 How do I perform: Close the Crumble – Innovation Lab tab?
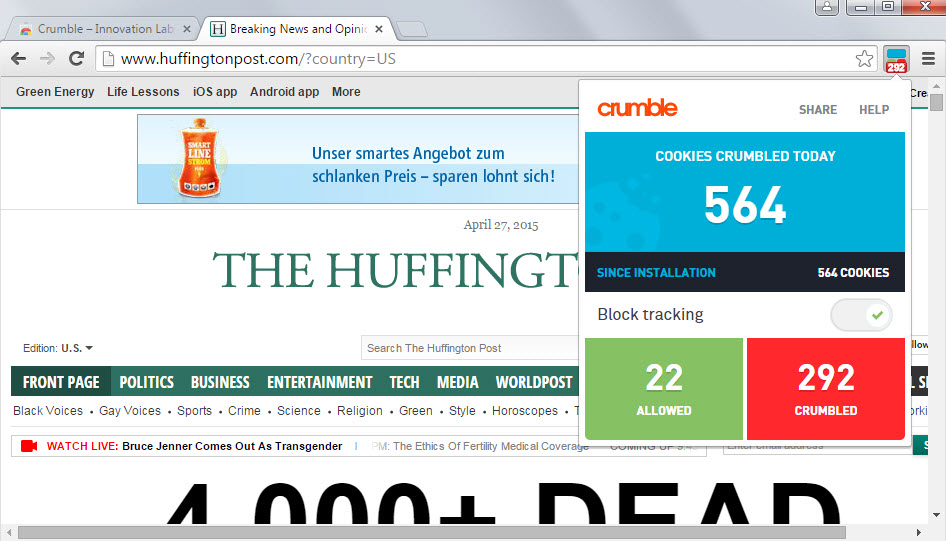187,29
